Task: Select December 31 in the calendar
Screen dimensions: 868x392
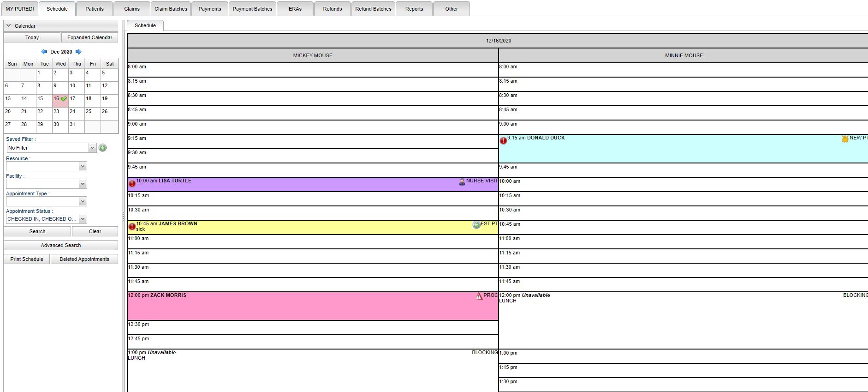Action: [x=77, y=127]
